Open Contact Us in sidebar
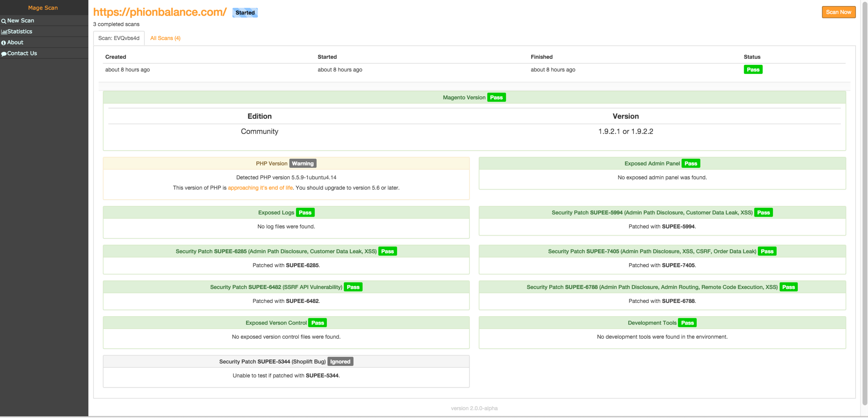This screenshot has width=868, height=418. (x=44, y=53)
